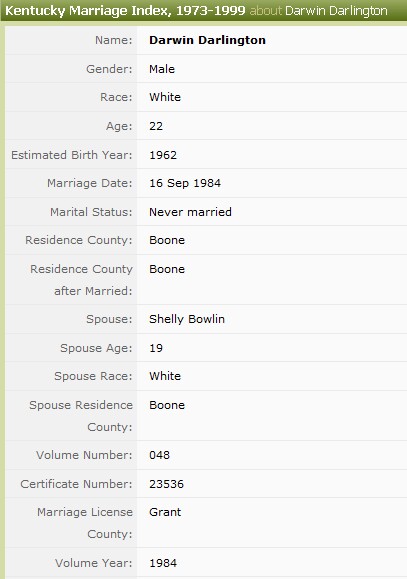Image resolution: width=407 pixels, height=579 pixels.
Task: Select estimated birth year 1962
Action: (163, 155)
